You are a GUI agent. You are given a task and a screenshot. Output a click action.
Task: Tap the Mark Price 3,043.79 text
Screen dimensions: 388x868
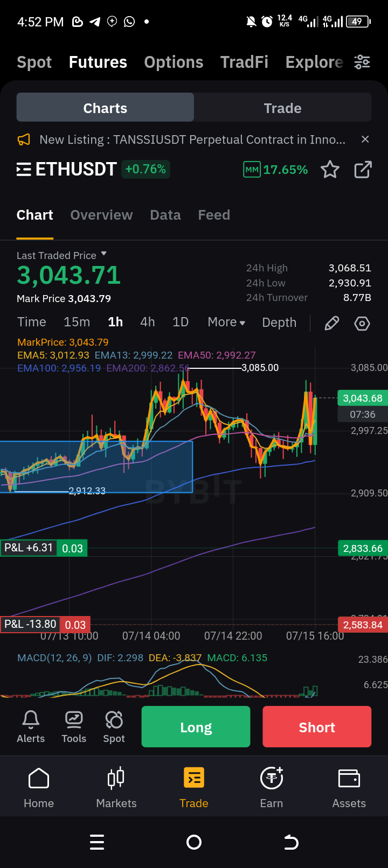64,298
